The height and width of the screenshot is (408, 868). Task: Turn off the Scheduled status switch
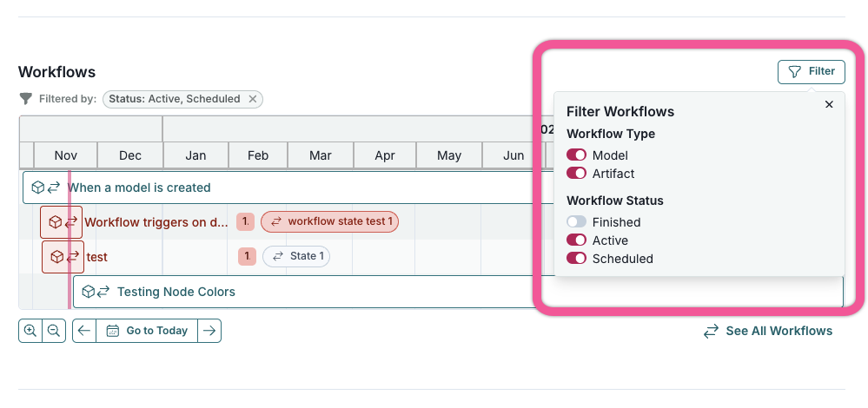tap(577, 259)
